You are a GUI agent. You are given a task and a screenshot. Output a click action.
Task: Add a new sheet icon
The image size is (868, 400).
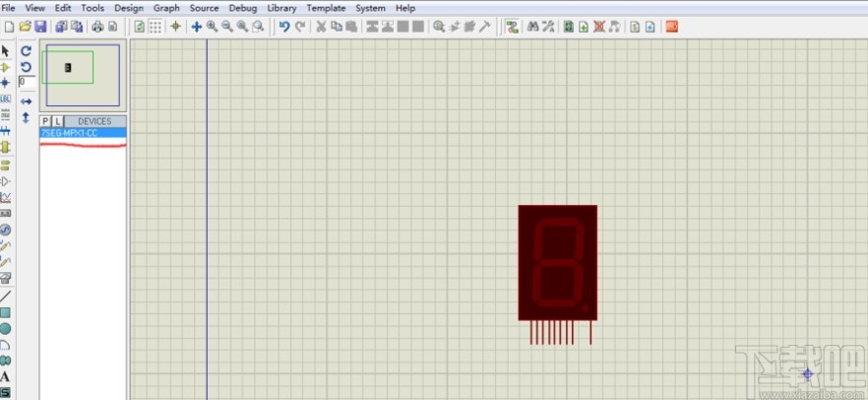tap(584, 27)
